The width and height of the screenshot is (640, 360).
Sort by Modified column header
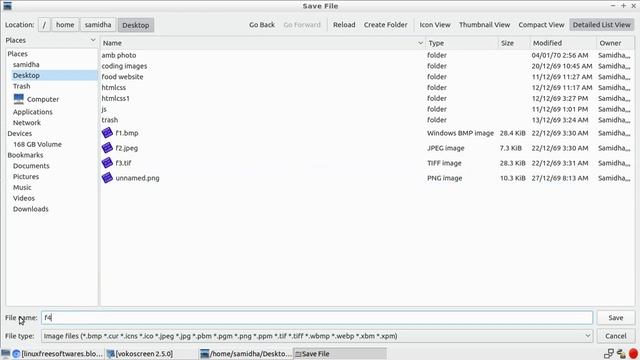[x=563, y=43]
